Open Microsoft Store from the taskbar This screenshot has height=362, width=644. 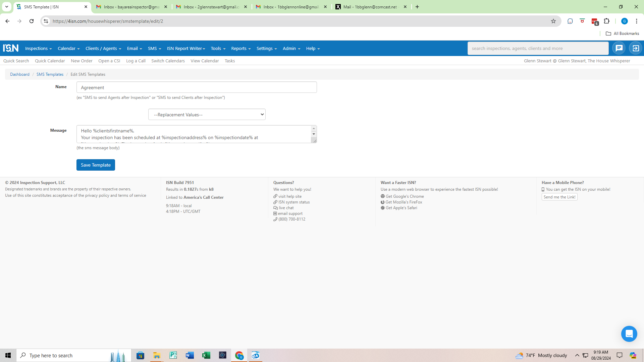tap(140, 355)
